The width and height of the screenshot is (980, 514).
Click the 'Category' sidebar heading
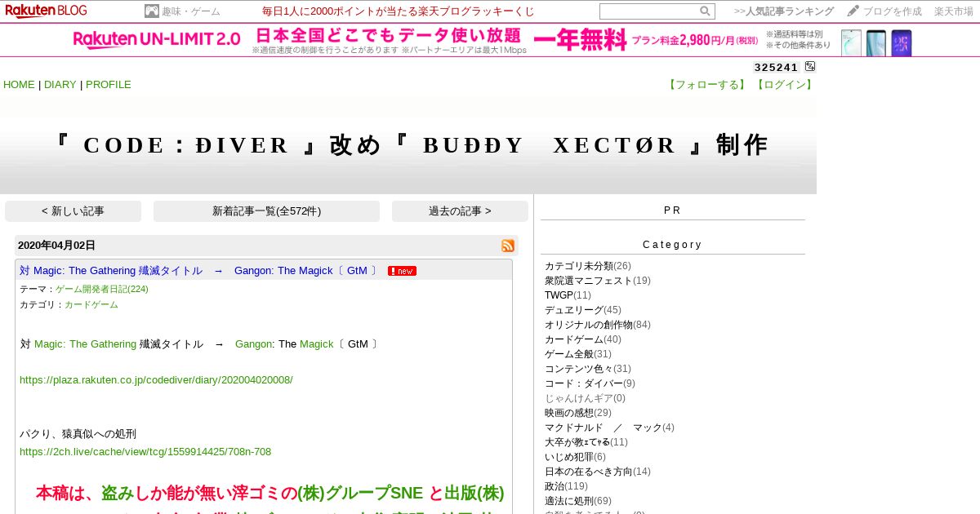click(672, 245)
